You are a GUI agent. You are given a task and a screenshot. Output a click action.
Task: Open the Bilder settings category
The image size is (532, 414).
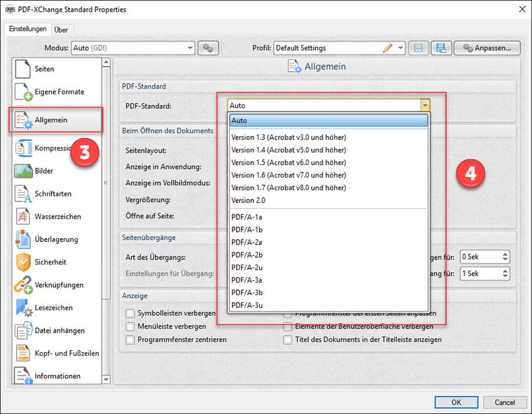[57, 171]
